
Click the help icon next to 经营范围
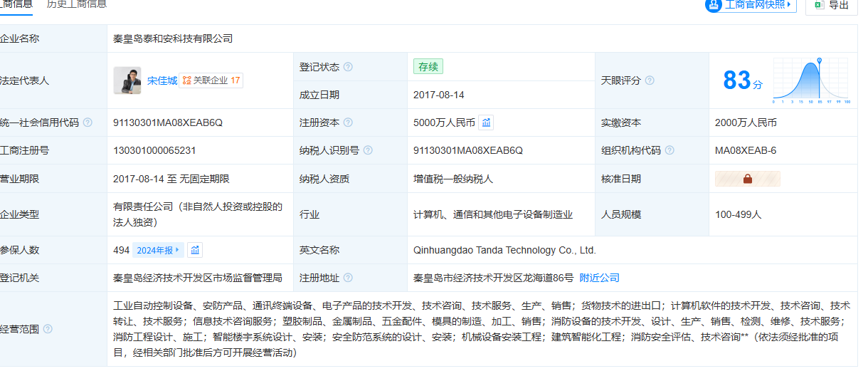point(48,329)
